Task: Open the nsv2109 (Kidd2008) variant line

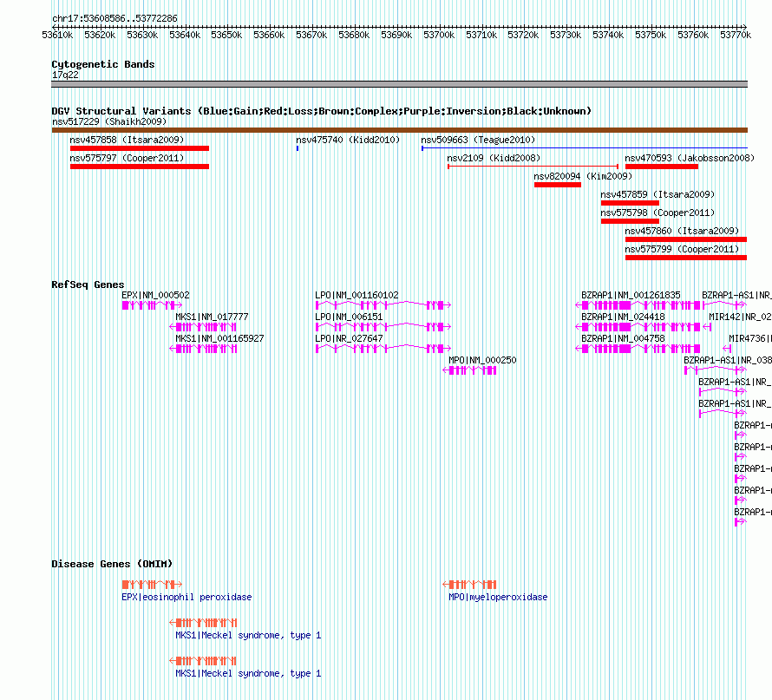Action: 533,167
